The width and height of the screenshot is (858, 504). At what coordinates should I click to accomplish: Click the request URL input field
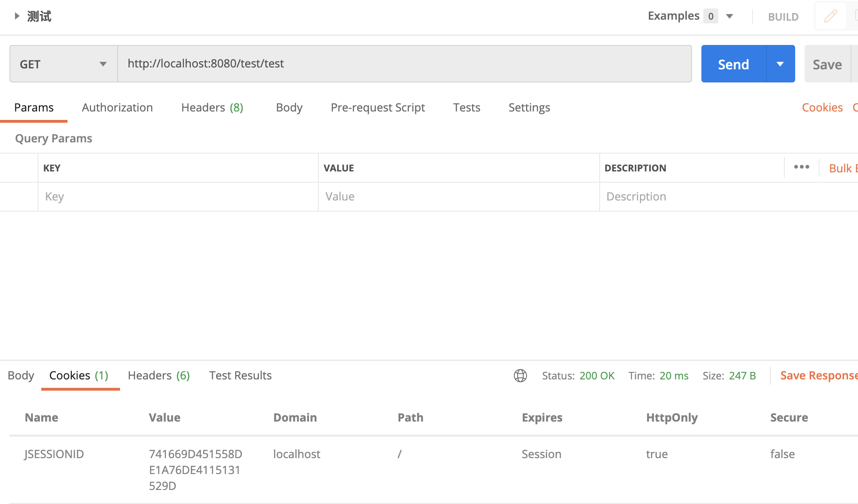tap(405, 64)
